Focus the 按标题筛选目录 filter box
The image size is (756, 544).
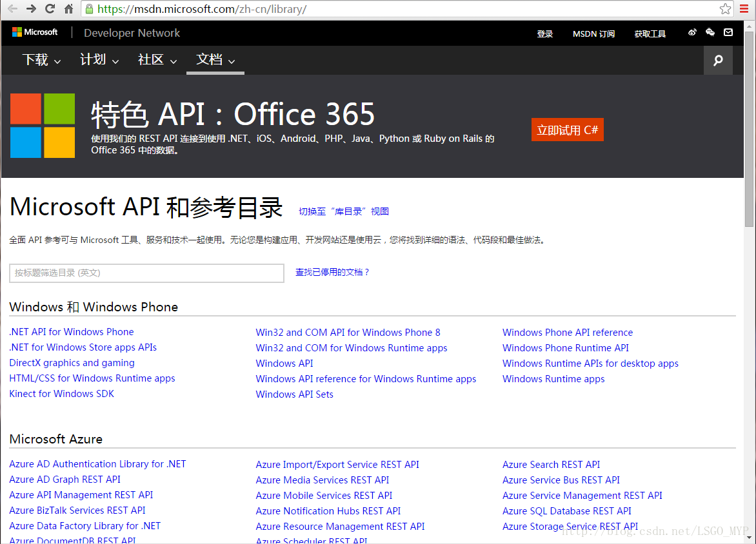tap(146, 273)
